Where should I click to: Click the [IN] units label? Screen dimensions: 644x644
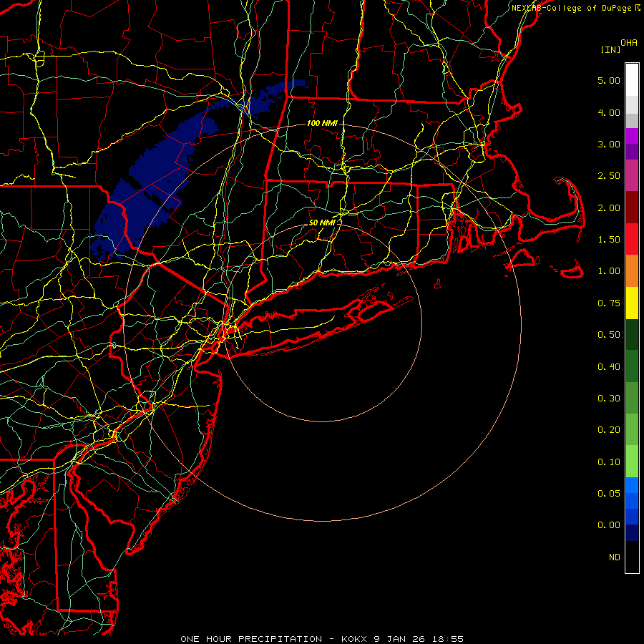pos(610,49)
